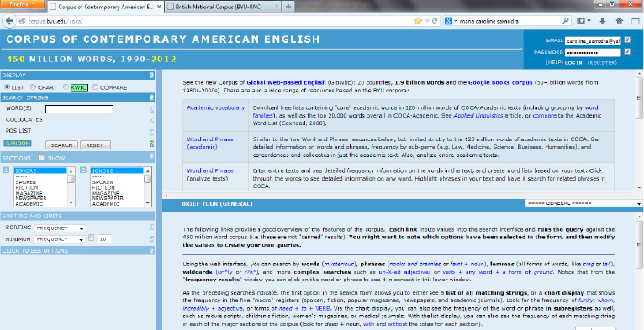
Task: Open Firefox downloads arrow icon
Action: [603, 21]
